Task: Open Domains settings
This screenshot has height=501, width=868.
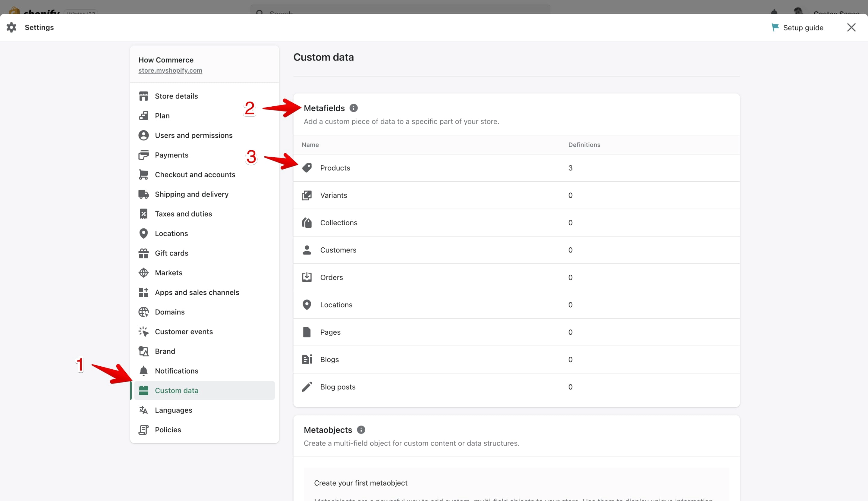Action: tap(204, 312)
